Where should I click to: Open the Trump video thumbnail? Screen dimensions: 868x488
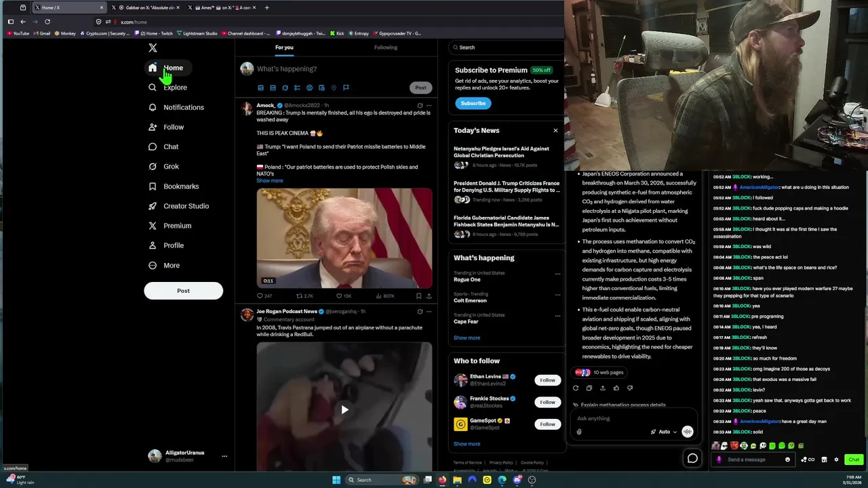(x=344, y=239)
